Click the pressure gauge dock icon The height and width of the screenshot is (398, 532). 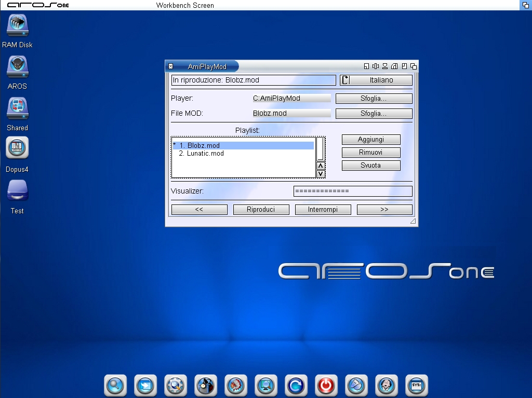(x=206, y=386)
